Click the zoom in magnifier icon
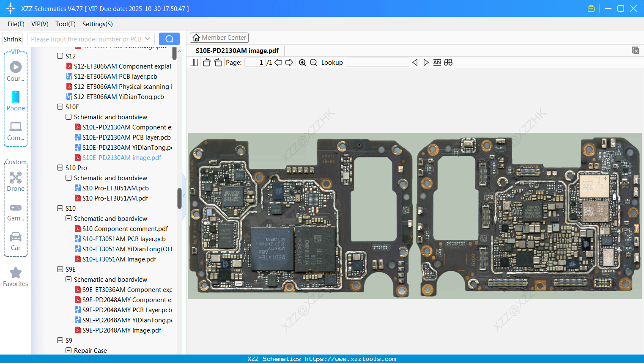This screenshot has height=363, width=644. 302,63
